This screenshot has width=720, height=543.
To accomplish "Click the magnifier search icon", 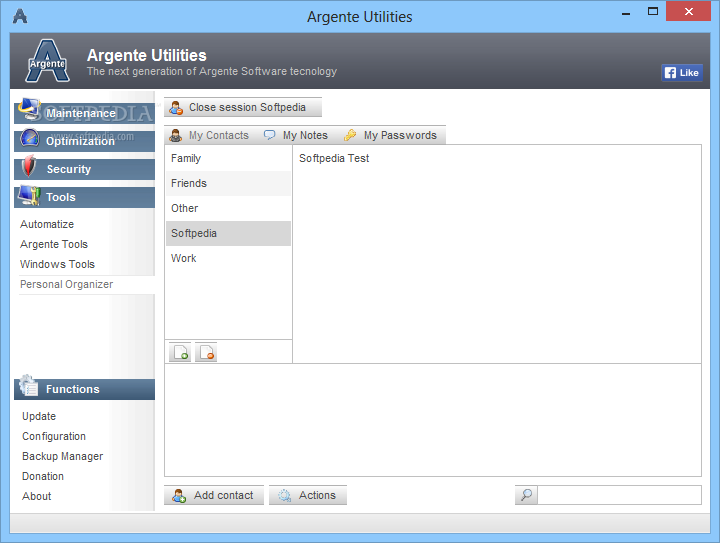I will coord(526,495).
